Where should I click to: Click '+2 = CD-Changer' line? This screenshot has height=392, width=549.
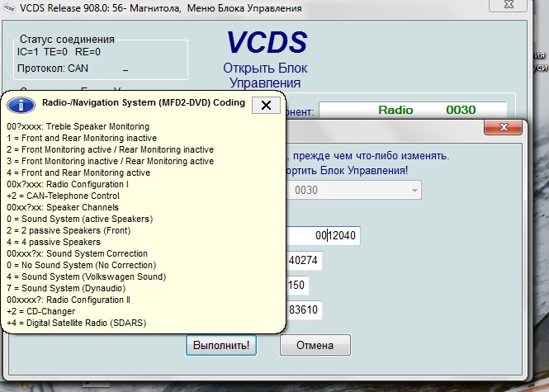[41, 311]
